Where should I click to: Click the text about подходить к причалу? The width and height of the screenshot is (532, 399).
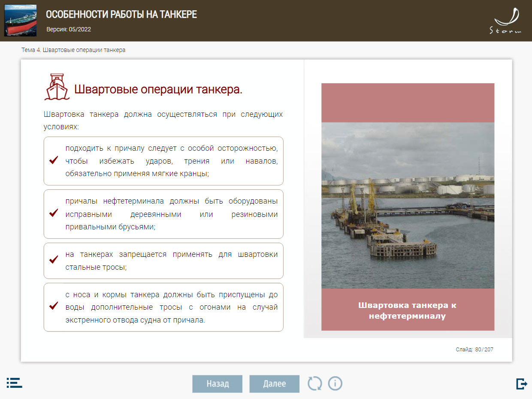pyautogui.click(x=172, y=161)
